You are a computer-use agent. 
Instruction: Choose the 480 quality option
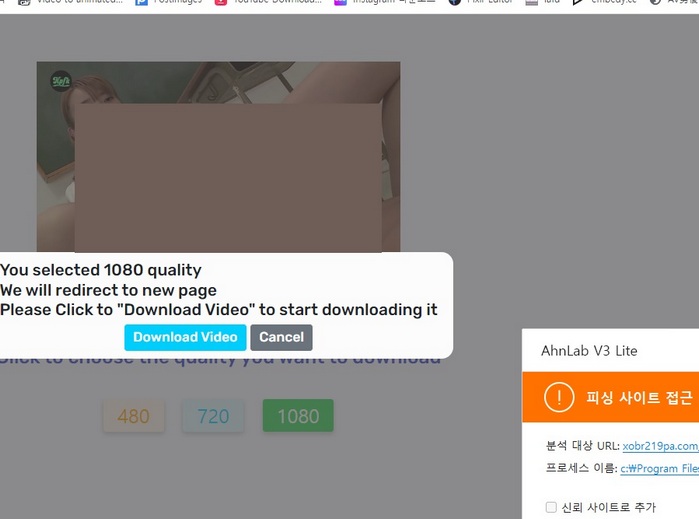pyautogui.click(x=134, y=416)
